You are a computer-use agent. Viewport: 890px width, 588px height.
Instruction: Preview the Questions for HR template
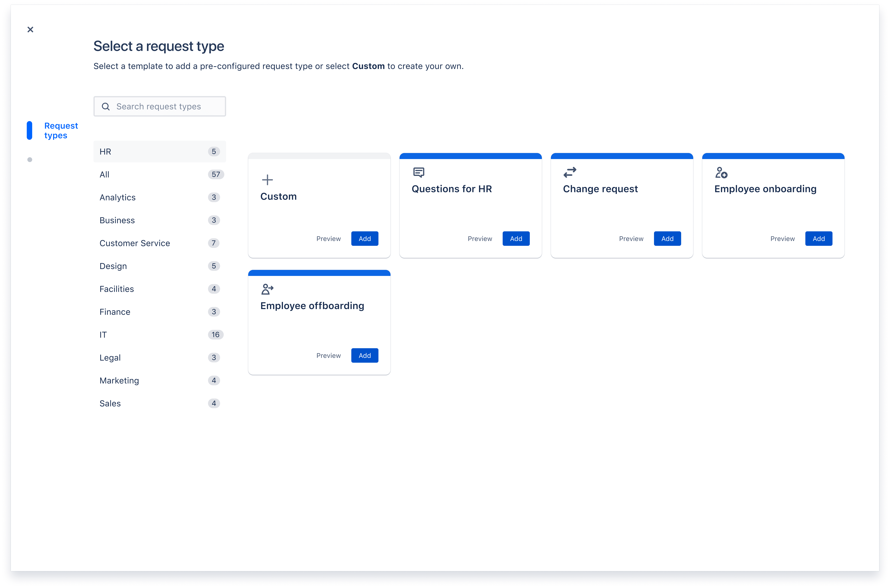[480, 239]
